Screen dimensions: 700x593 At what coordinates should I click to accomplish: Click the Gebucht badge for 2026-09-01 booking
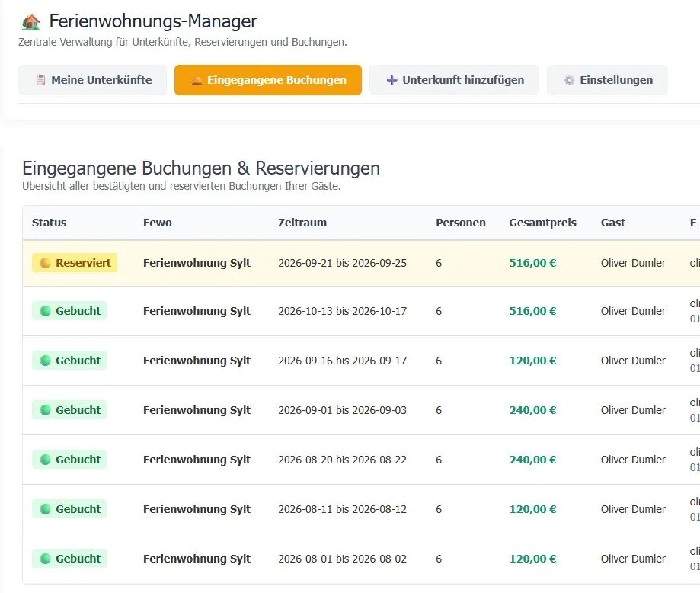[69, 410]
